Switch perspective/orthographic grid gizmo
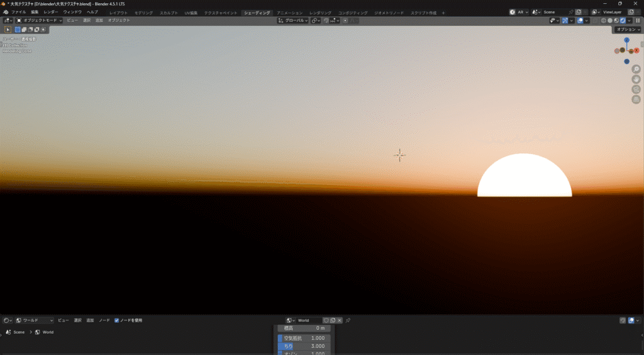The height and width of the screenshot is (355, 644). 636,99
